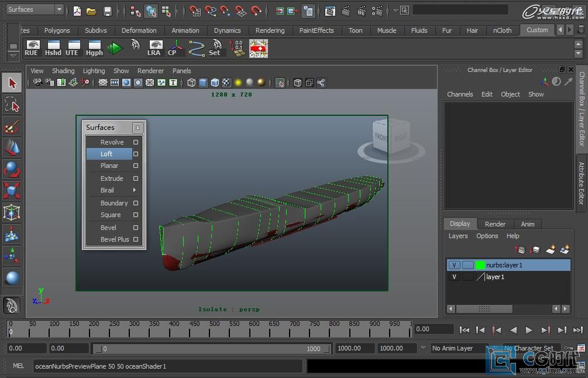Select the arrow Select tool
The image size is (588, 378).
click(12, 83)
